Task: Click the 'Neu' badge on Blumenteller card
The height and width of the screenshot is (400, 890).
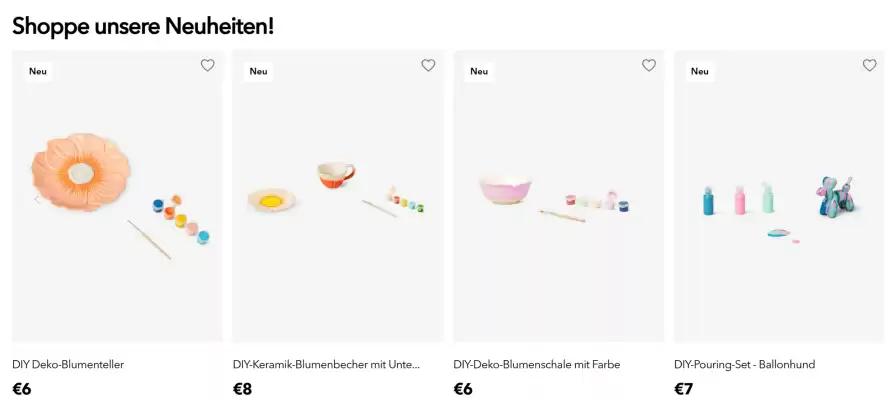Action: coord(38,71)
